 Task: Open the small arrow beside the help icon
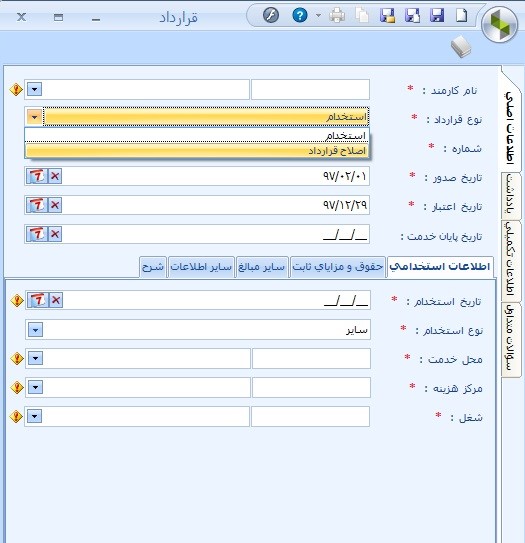[x=318, y=16]
